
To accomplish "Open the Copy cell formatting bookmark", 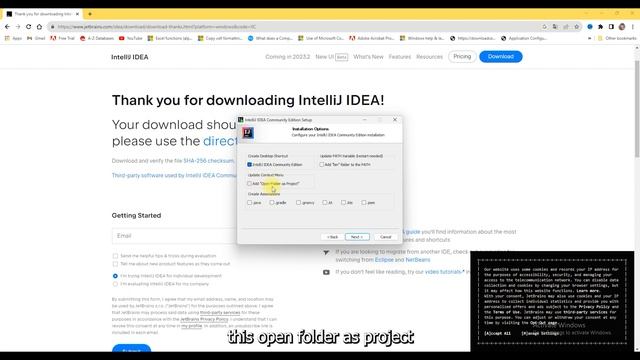I will (220, 38).
